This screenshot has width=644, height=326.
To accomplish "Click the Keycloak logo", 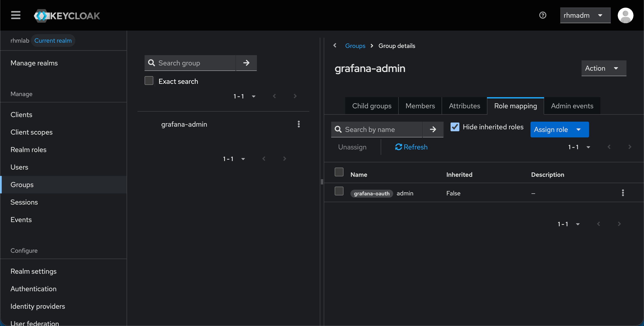I will (67, 16).
